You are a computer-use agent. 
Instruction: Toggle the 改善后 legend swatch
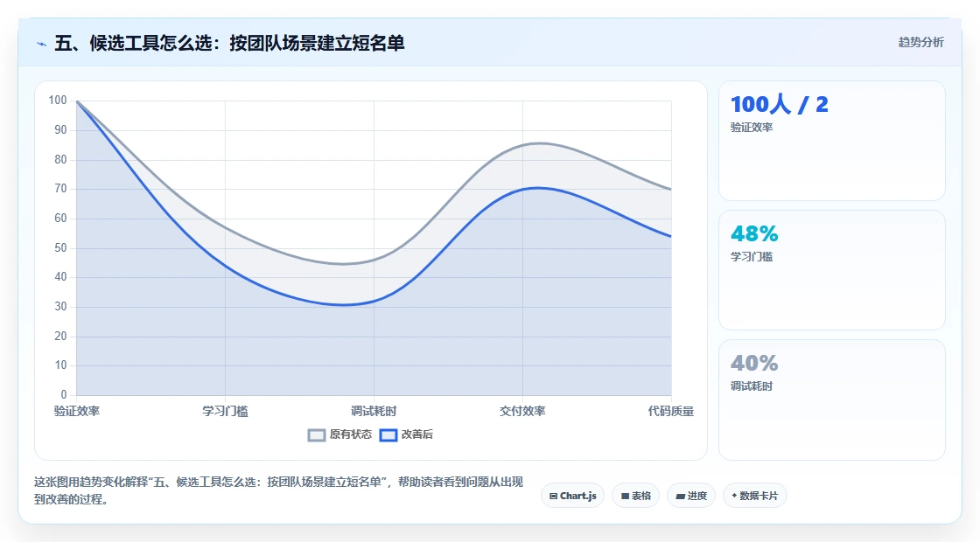point(388,435)
